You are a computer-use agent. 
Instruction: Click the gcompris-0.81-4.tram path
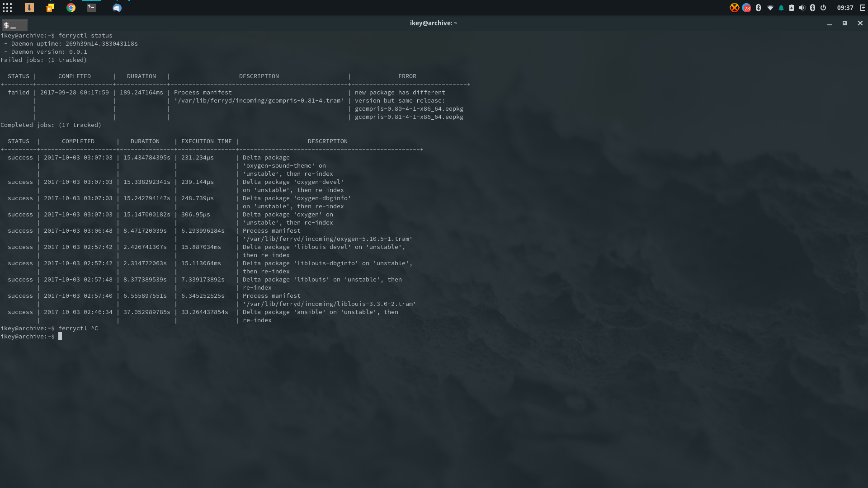tap(259, 101)
